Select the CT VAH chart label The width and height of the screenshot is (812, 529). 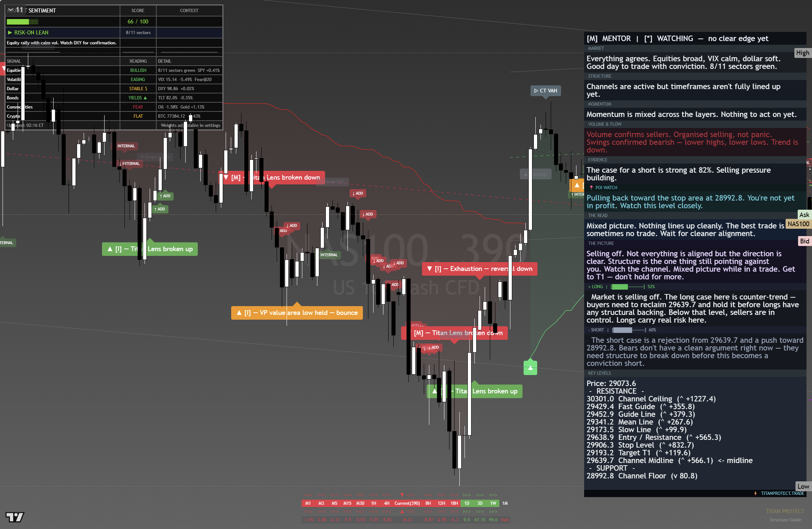(546, 91)
